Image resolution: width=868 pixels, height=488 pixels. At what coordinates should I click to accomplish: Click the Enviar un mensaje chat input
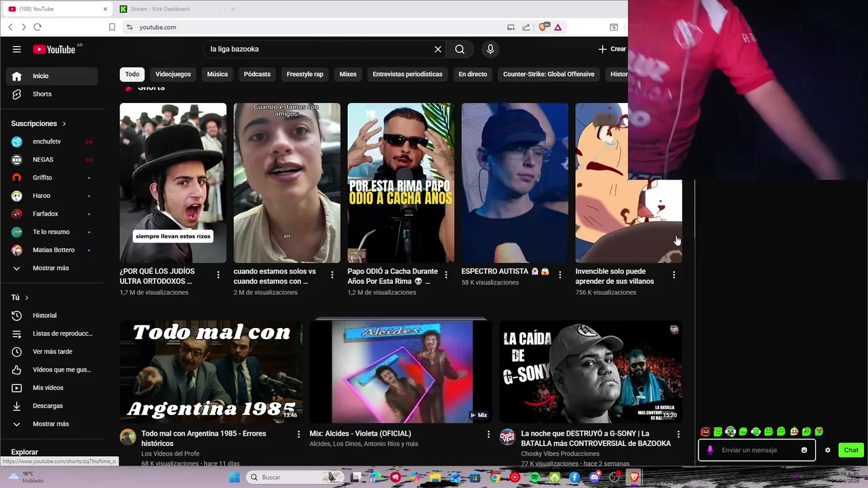[x=756, y=450]
